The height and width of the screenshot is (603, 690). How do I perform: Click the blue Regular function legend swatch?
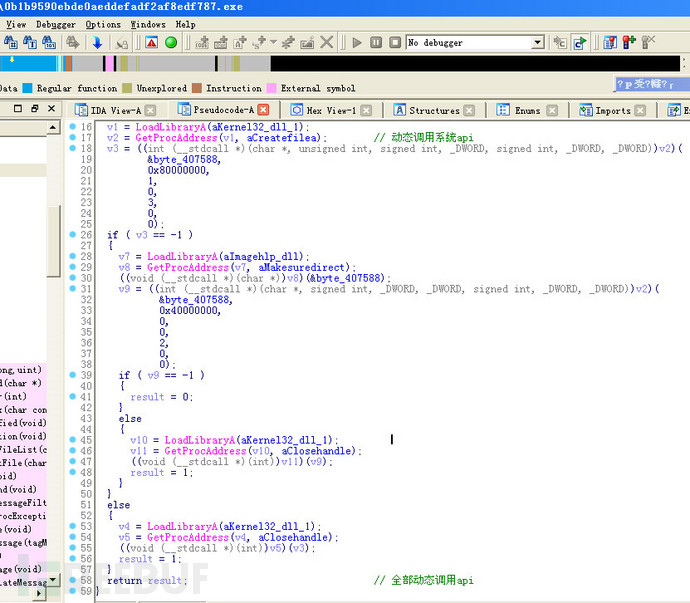27,88
